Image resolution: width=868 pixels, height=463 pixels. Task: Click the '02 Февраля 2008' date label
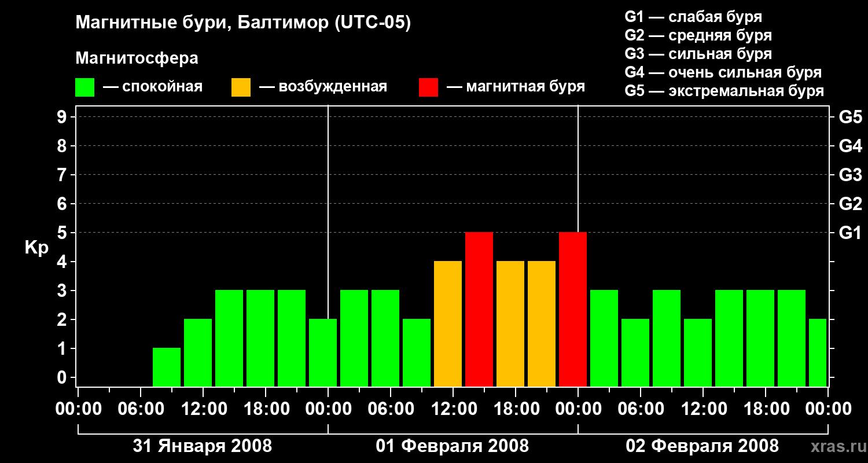(x=703, y=446)
